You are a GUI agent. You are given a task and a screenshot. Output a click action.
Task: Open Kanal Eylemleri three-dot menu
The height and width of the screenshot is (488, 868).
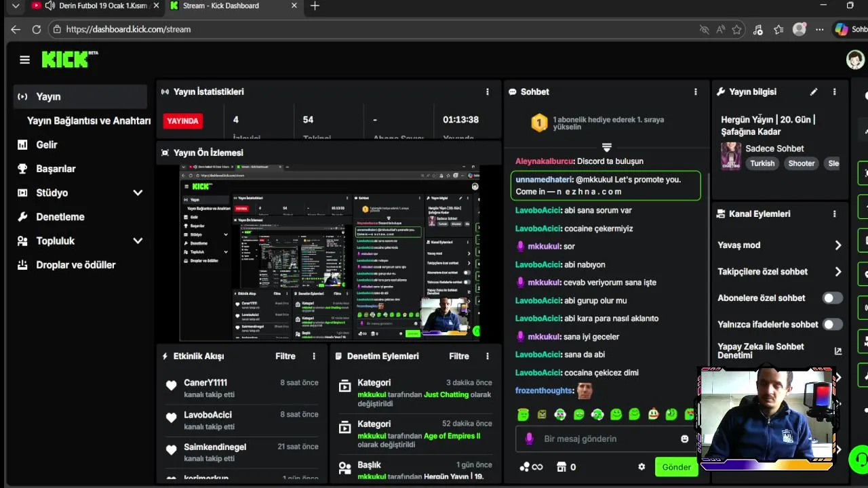[834, 213]
